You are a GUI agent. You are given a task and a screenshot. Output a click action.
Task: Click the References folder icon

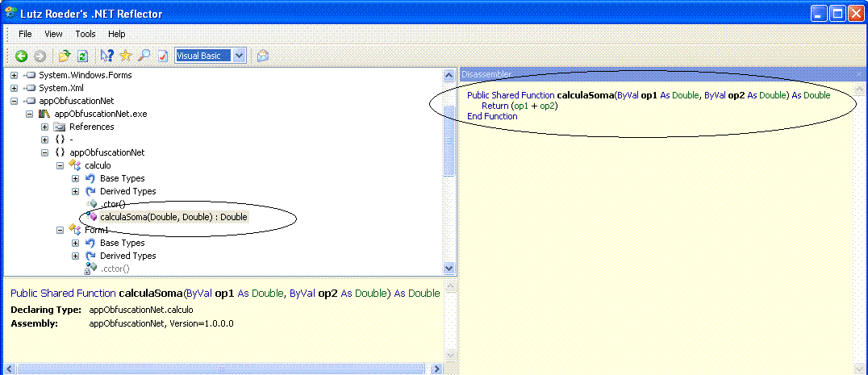(60, 127)
